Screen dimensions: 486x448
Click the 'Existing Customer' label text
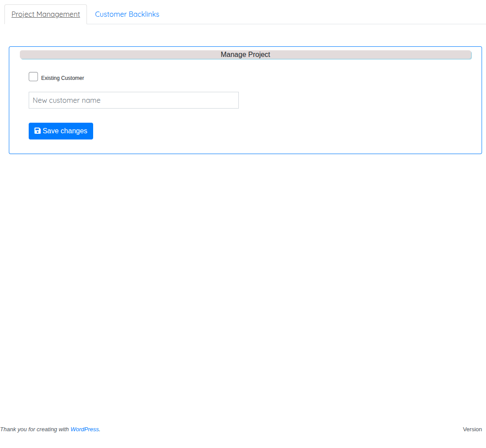click(63, 78)
